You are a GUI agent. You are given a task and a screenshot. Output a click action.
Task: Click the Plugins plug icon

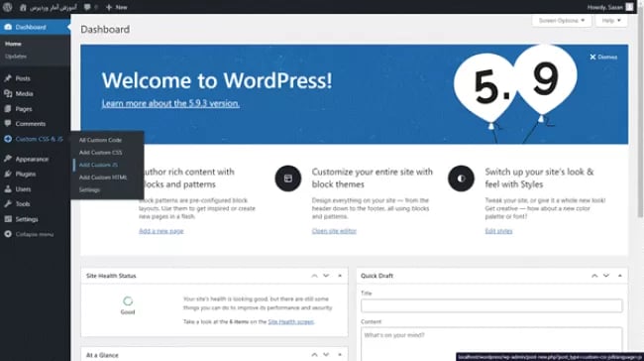point(8,174)
